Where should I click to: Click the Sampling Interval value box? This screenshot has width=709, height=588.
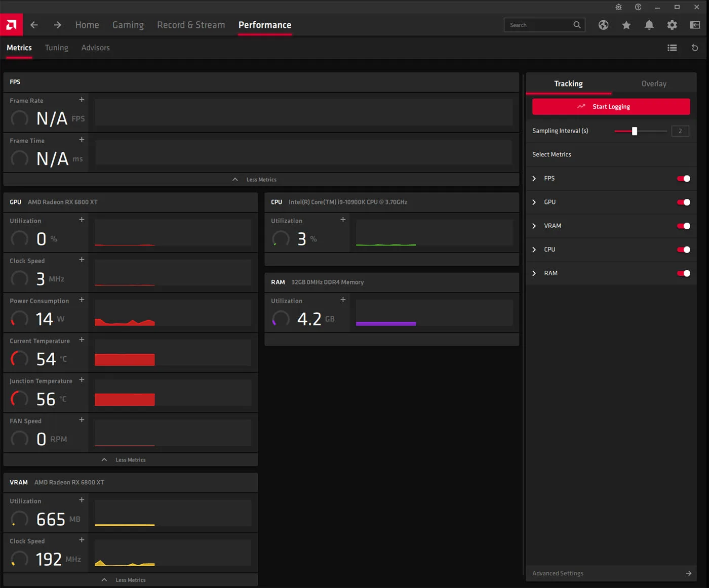pyautogui.click(x=680, y=131)
